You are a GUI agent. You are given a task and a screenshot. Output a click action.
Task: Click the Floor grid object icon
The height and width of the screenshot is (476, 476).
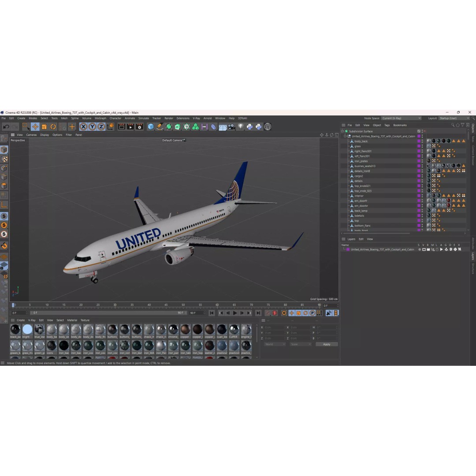click(x=223, y=127)
